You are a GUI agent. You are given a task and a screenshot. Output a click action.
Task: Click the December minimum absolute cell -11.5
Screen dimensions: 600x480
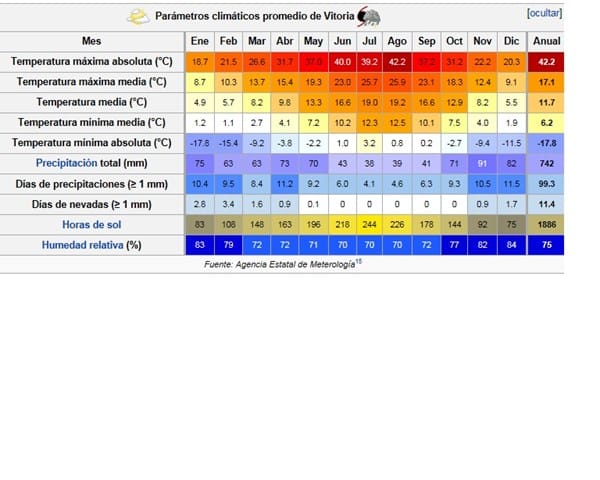tap(512, 143)
